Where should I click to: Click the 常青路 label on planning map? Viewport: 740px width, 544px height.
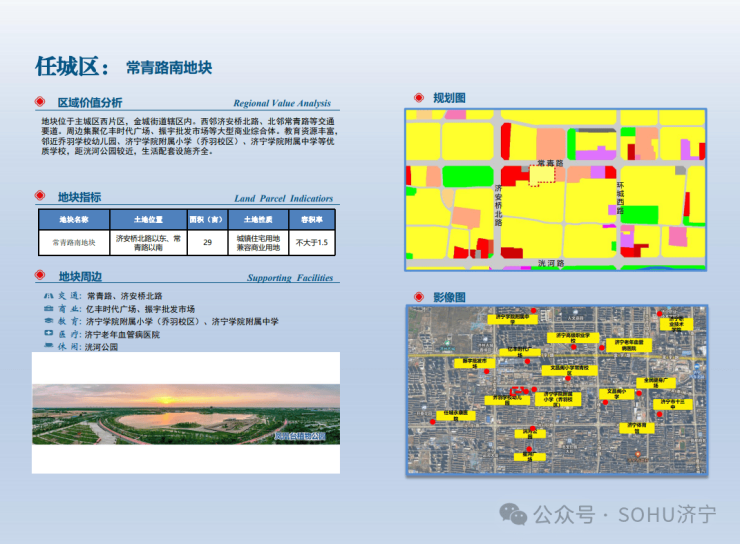[x=550, y=163]
